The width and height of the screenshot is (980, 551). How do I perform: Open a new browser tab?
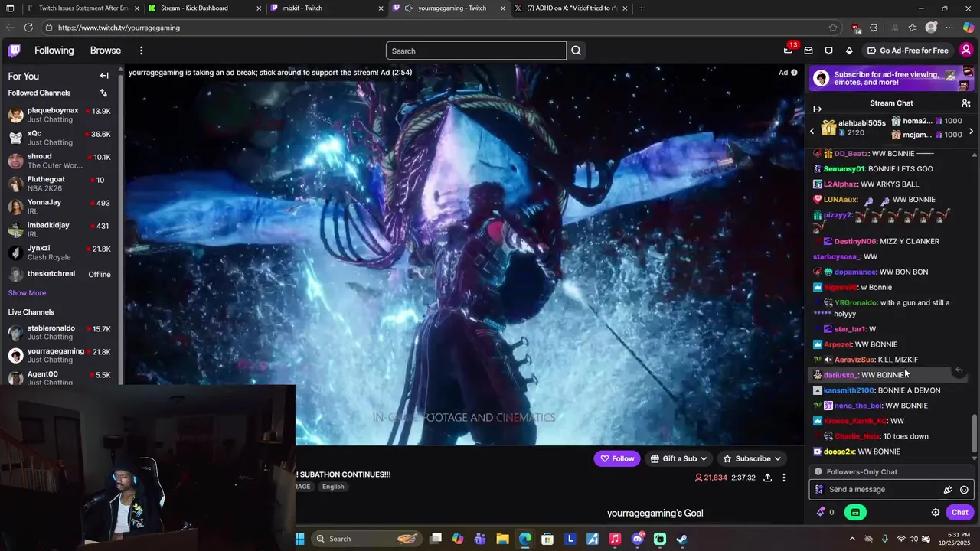pyautogui.click(x=642, y=8)
